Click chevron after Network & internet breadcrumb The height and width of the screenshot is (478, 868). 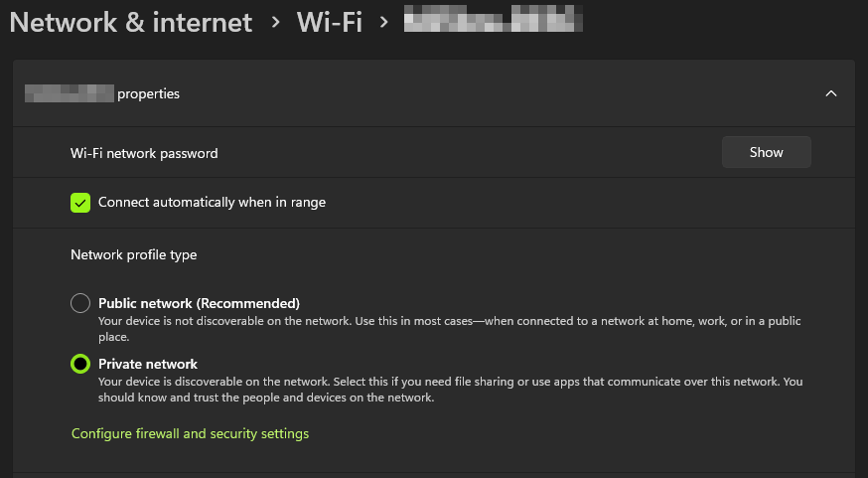(275, 23)
